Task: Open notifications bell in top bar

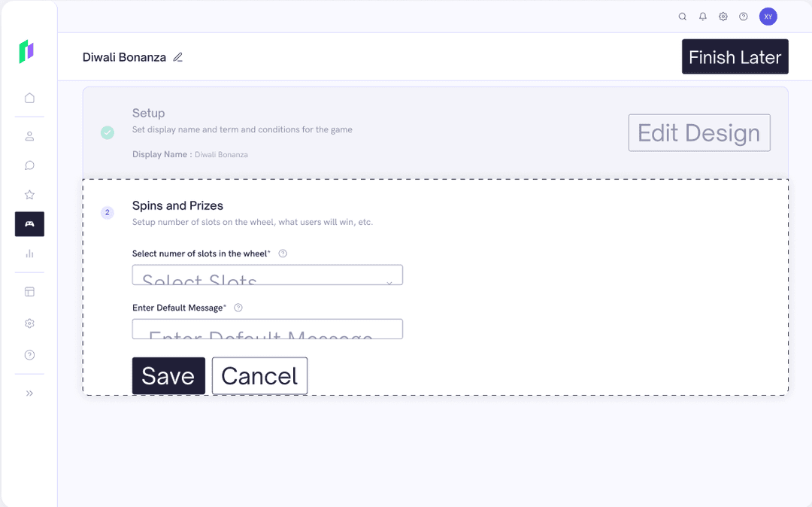Action: coord(703,17)
